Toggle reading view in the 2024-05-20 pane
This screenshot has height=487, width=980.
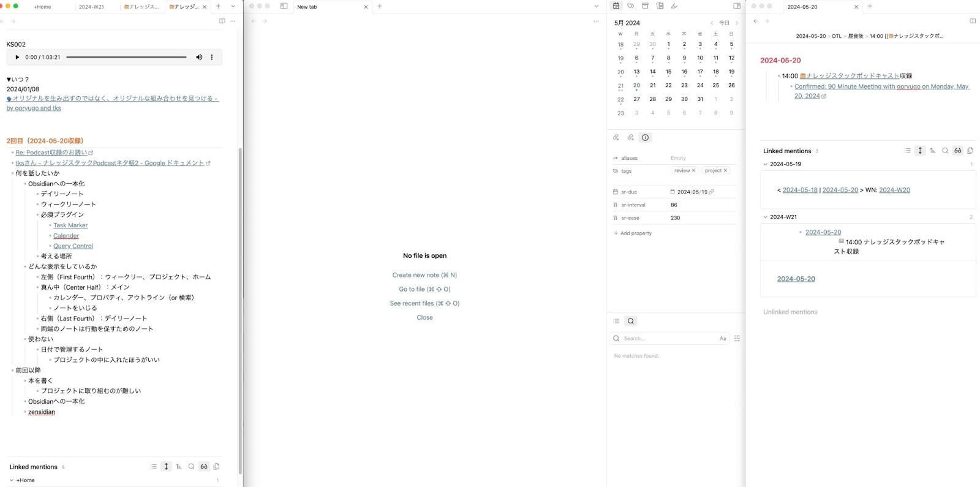(973, 21)
